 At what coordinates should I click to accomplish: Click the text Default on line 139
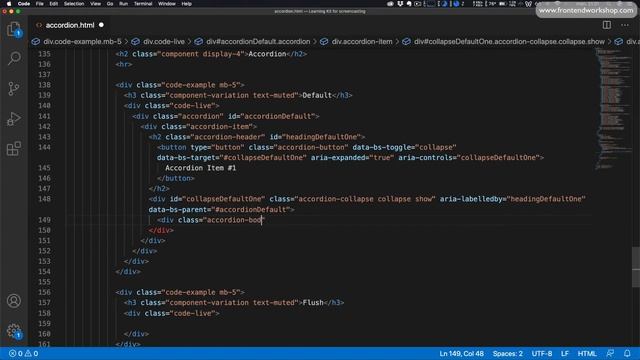click(317, 95)
